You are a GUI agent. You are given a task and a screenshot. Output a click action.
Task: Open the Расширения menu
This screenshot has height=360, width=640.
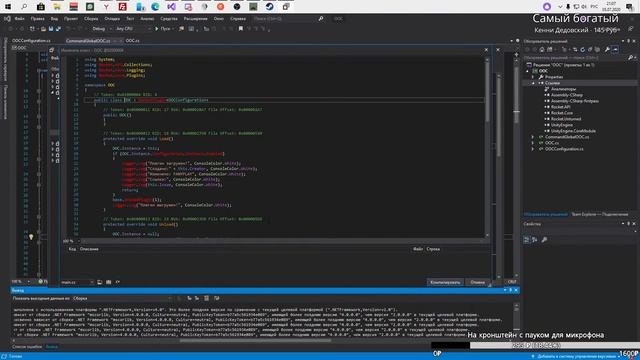[x=196, y=19]
